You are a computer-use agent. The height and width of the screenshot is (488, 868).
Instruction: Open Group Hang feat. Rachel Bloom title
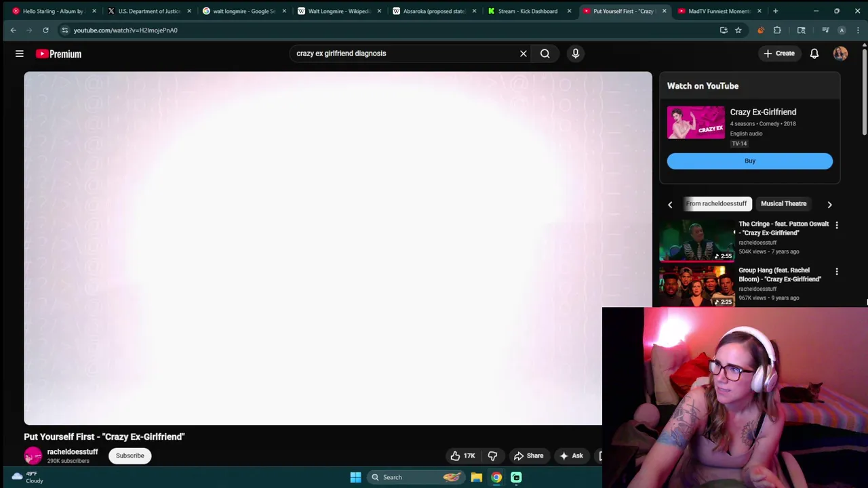tap(780, 274)
